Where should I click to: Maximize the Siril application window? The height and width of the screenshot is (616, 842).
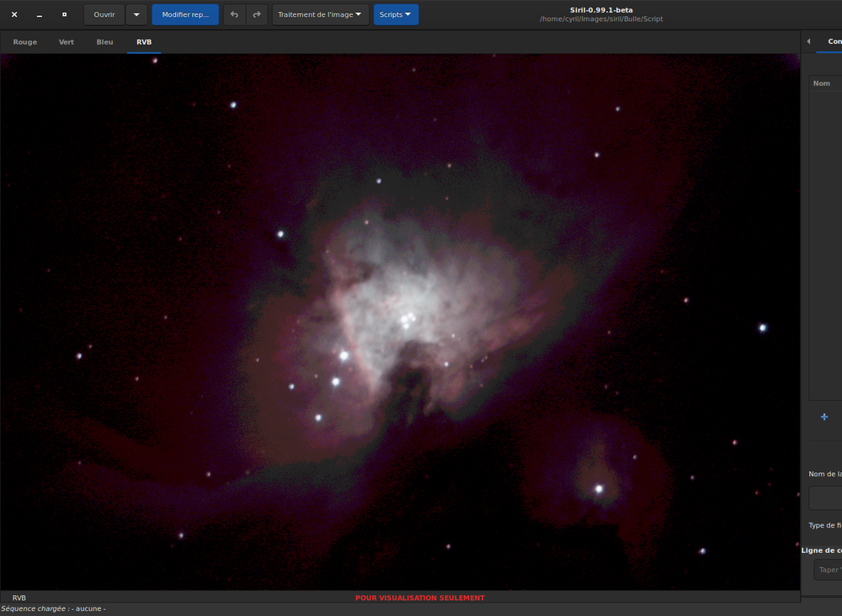pos(65,14)
